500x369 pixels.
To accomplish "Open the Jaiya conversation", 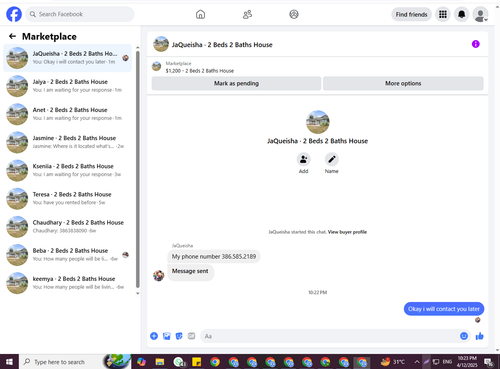I will point(68,86).
